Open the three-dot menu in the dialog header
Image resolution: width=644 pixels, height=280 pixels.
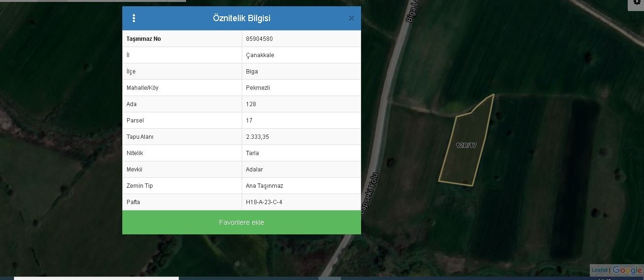(134, 18)
